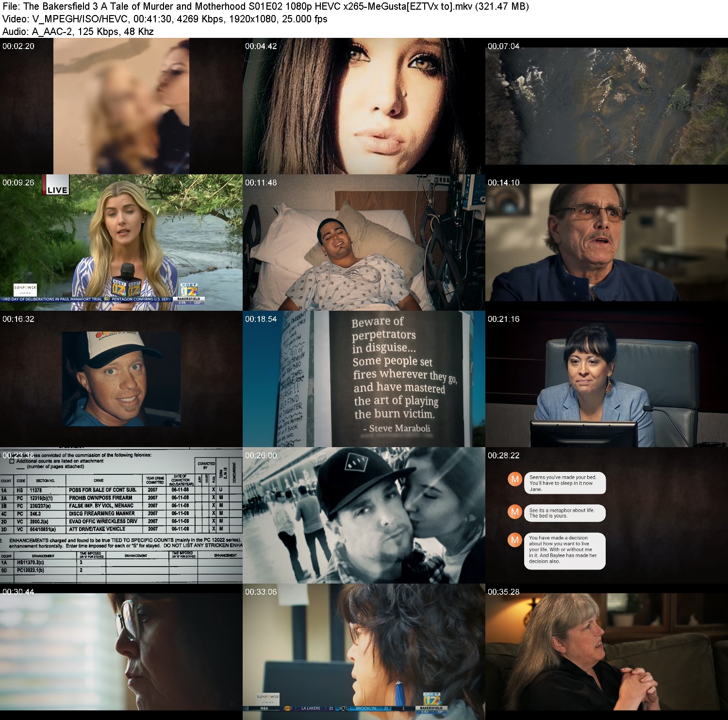The height and width of the screenshot is (720, 728).
Task: Click the man in cap photo at 00:16:32
Action: click(x=121, y=379)
